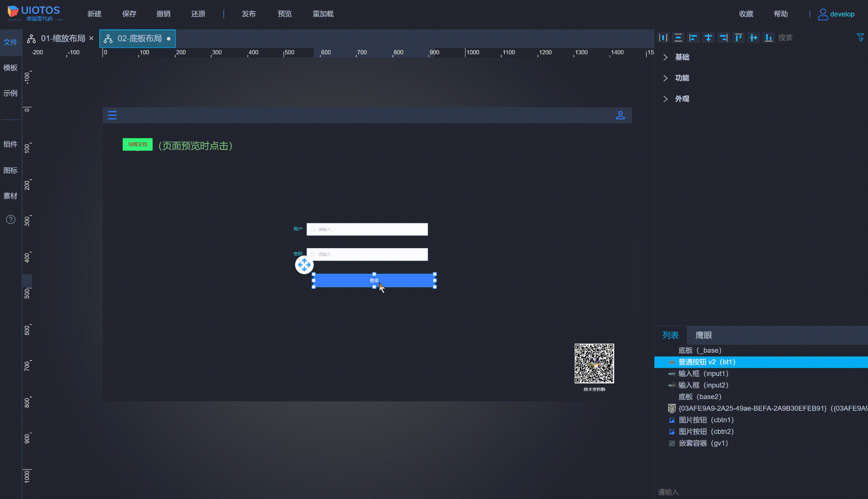Click the 图片按钮 (cbtn2) image icon
The image size is (868, 499).
coord(672,432)
